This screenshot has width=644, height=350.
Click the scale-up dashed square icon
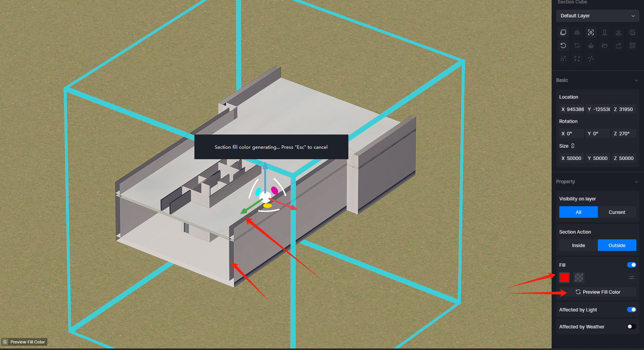(x=563, y=59)
